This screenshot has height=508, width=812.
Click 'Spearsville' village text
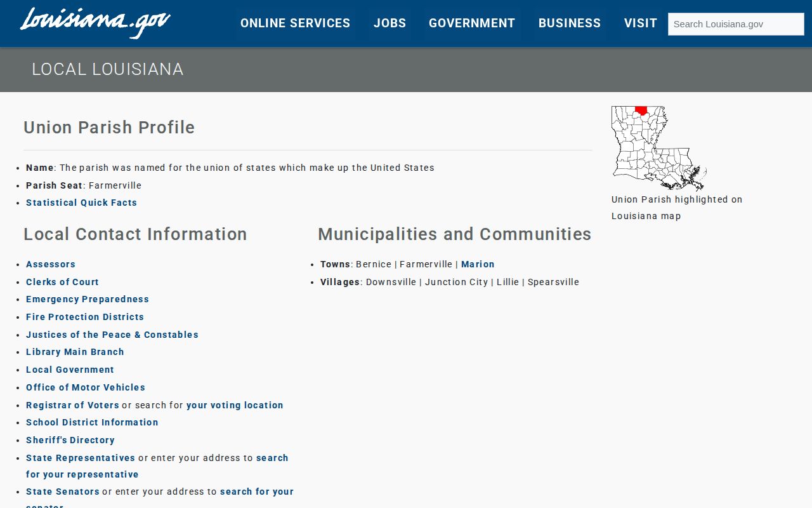553,282
